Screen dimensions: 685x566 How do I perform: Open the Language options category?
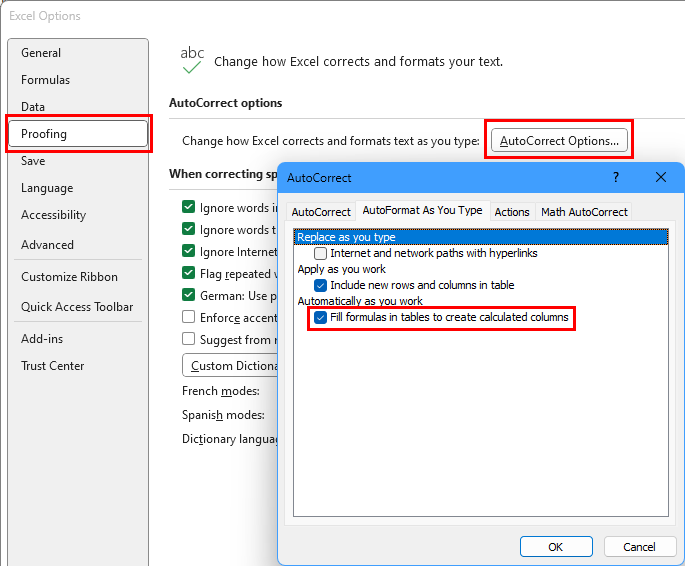click(78, 188)
